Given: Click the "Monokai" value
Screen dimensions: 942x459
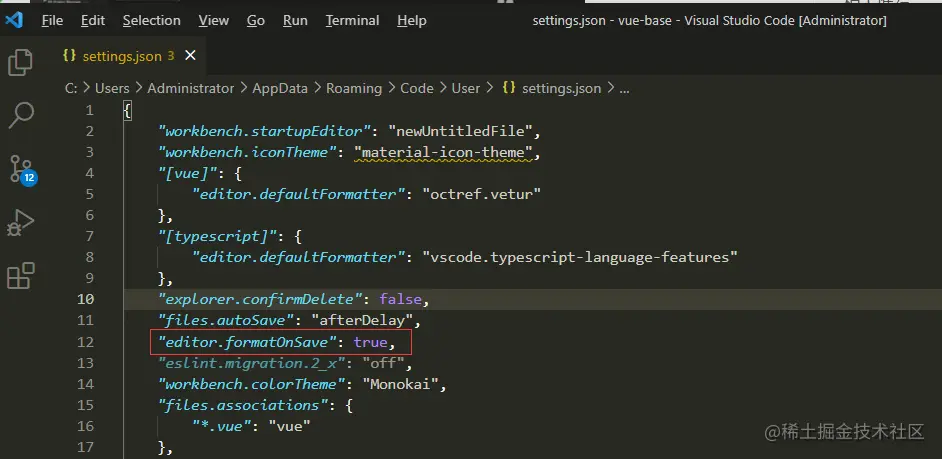Looking at the screenshot, I should (400, 384).
